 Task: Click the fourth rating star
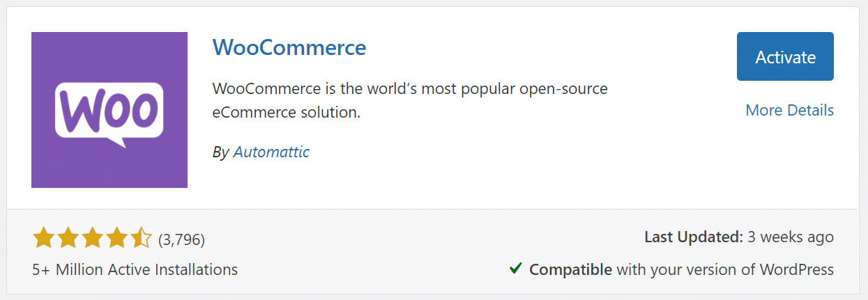[116, 239]
